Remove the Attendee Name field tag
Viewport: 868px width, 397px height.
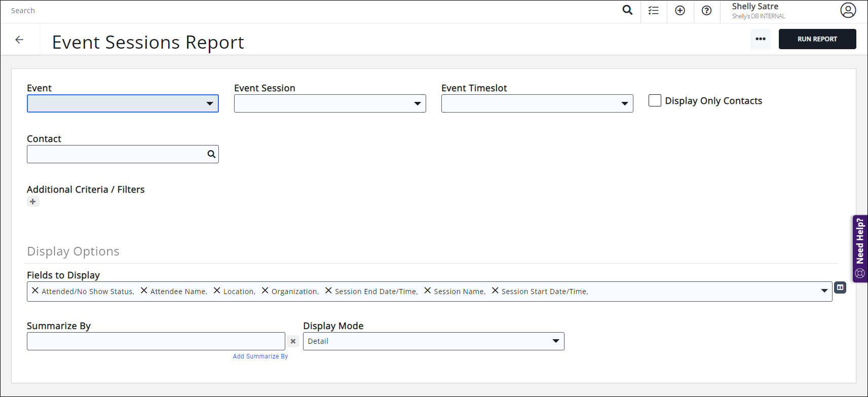(x=144, y=291)
